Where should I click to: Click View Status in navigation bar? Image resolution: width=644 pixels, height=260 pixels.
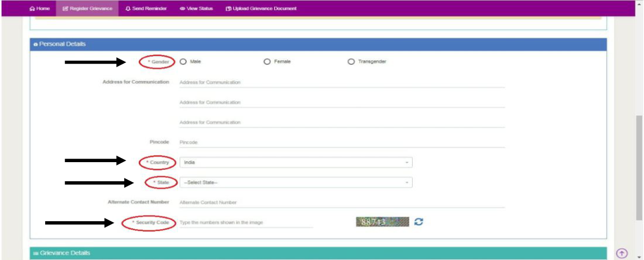click(196, 9)
